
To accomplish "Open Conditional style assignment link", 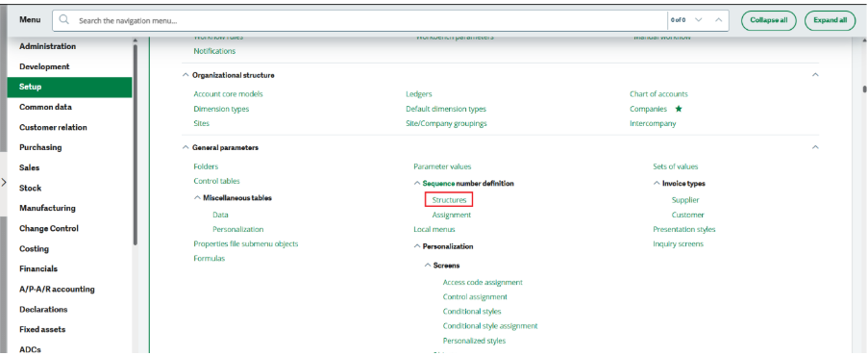I will click(x=490, y=326).
